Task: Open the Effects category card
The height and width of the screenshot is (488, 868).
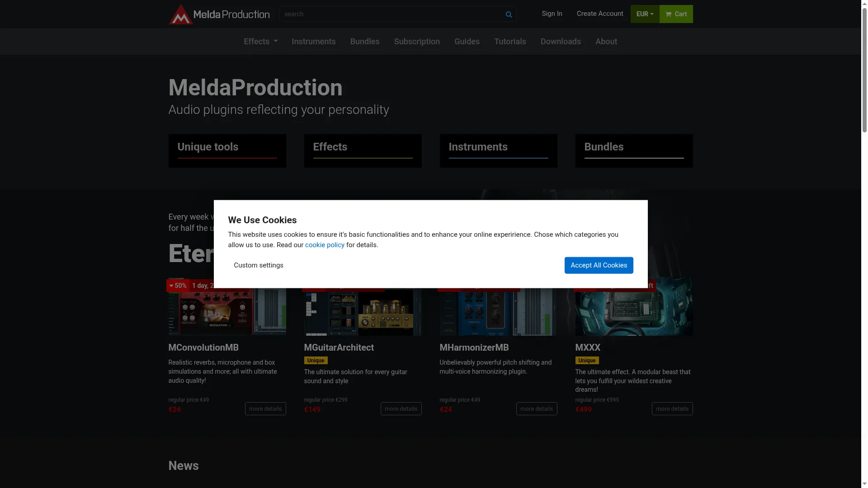Action: click(x=363, y=151)
